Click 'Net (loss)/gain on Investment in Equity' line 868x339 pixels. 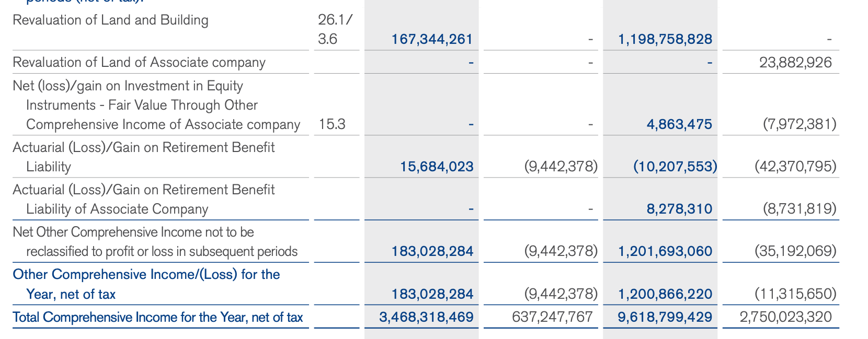128,86
